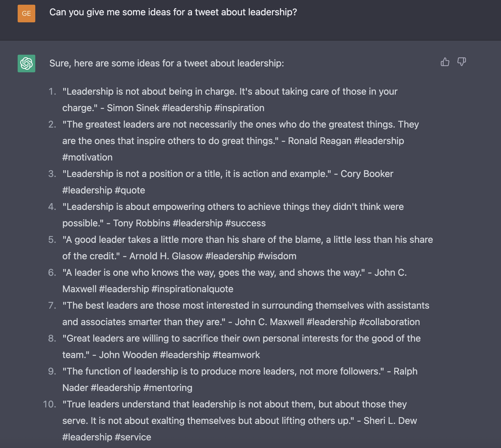501x448 pixels.
Task: Click the Simon Sinek attribution text
Action: 133,108
